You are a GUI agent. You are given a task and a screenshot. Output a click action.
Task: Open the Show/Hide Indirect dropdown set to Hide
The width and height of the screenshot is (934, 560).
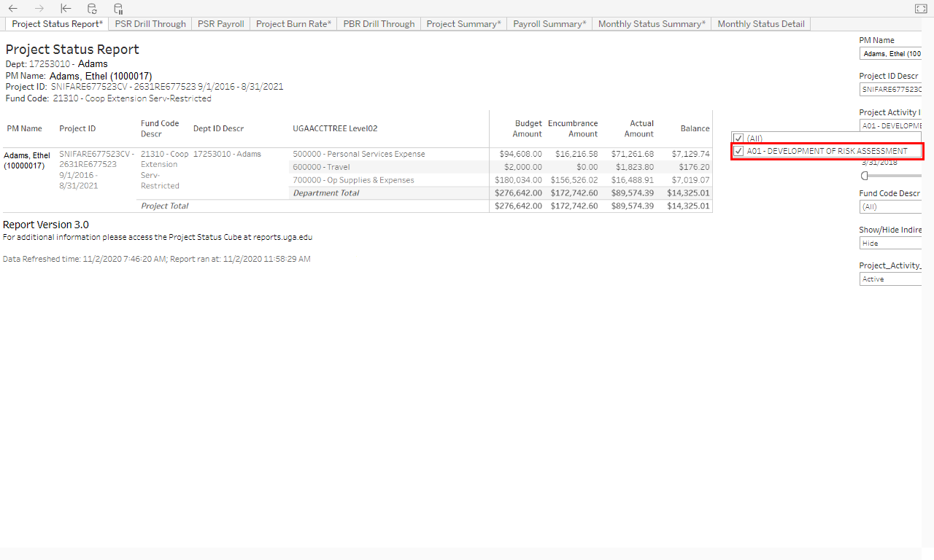pyautogui.click(x=890, y=243)
